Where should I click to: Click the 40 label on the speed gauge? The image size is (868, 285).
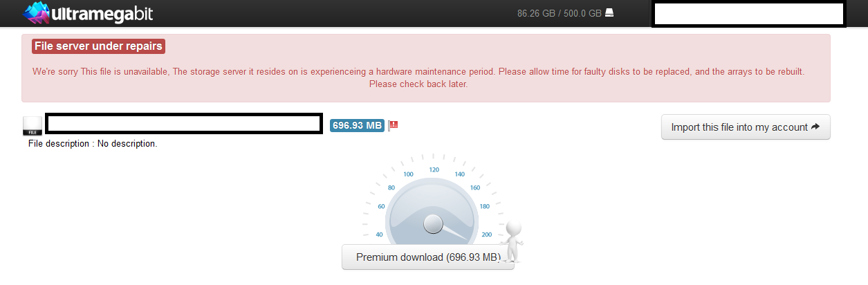380,235
